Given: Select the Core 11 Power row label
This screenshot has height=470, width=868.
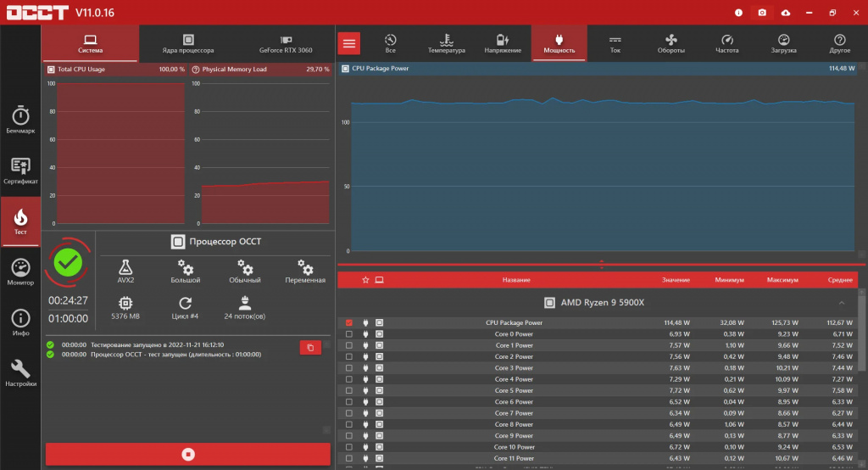Looking at the screenshot, I should pyautogui.click(x=514, y=458).
